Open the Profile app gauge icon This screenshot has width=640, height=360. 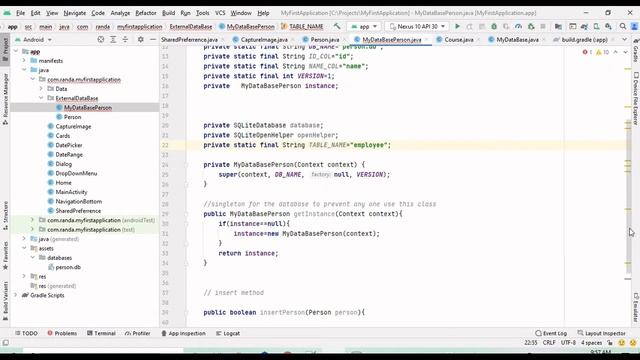pyautogui.click(x=518, y=26)
